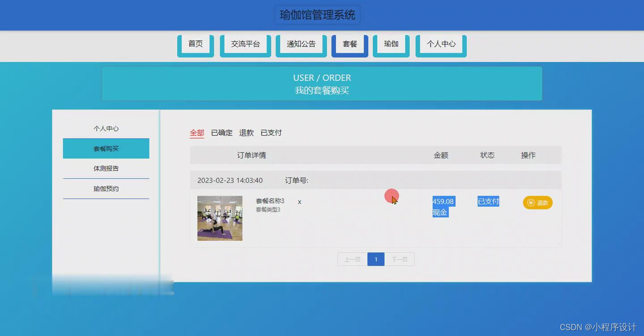Select 个人中心 in the sidebar
Viewport: 644px width, 336px height.
pos(106,128)
